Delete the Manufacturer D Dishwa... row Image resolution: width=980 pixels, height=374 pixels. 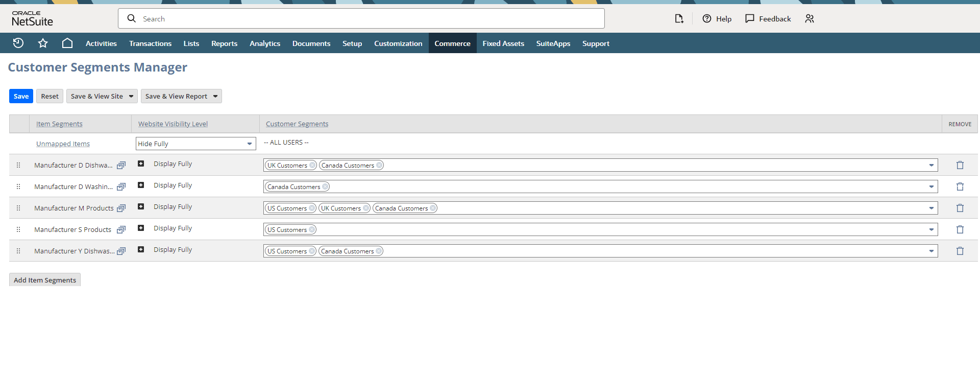[x=960, y=165]
